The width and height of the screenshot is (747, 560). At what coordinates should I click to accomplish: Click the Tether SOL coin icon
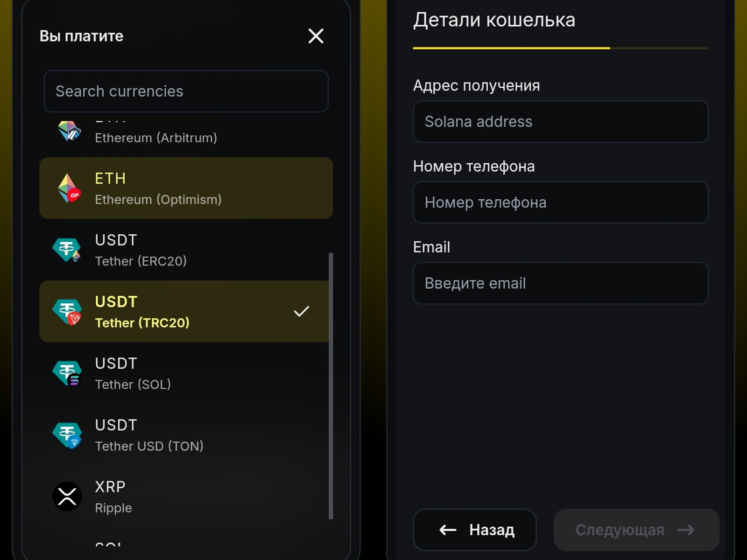pos(67,373)
